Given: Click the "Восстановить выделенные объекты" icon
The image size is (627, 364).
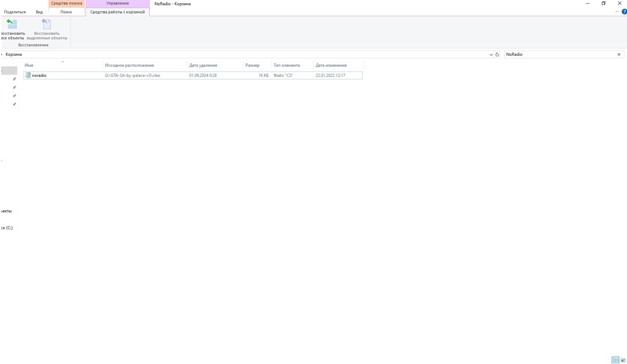Looking at the screenshot, I should (x=47, y=24).
